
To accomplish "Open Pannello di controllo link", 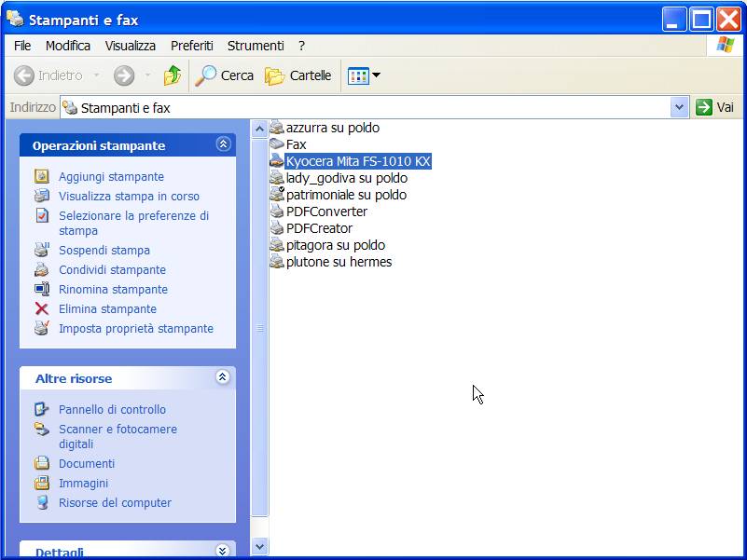I will click(x=113, y=409).
